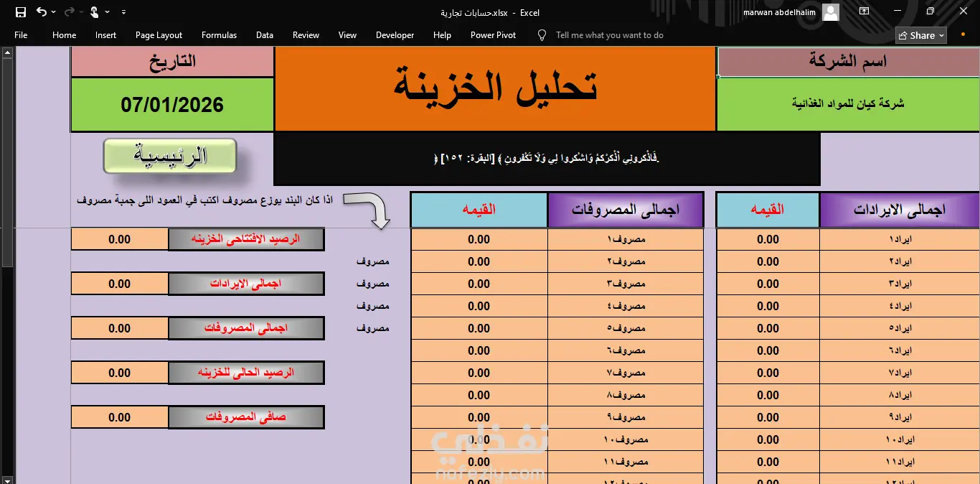The height and width of the screenshot is (484, 980).
Task: Save the workbook using the floppy icon
Action: (x=20, y=12)
